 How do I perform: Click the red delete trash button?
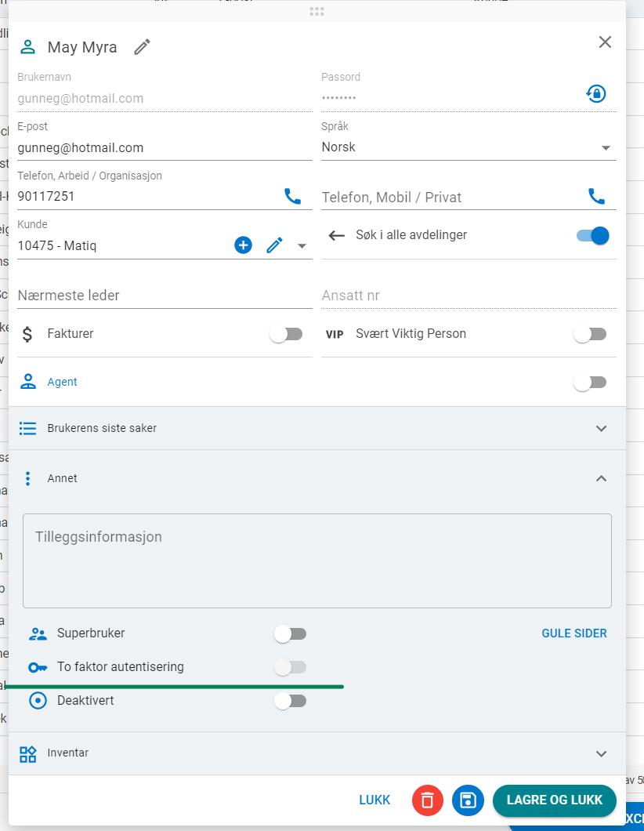click(x=428, y=800)
